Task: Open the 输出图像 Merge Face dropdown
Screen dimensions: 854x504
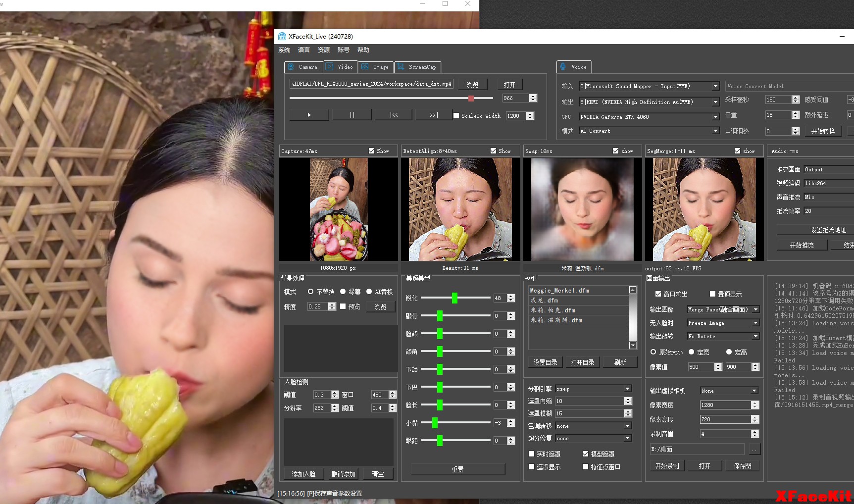Action: [723, 309]
